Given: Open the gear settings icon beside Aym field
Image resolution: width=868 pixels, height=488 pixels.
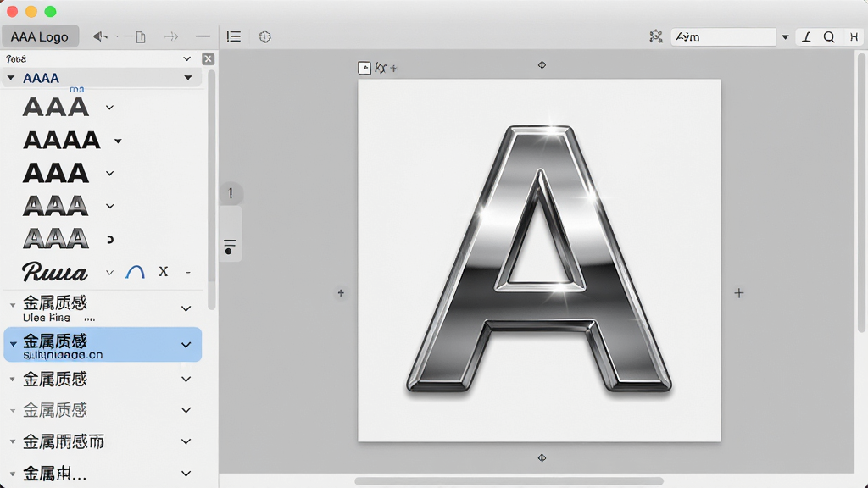Looking at the screenshot, I should 656,36.
